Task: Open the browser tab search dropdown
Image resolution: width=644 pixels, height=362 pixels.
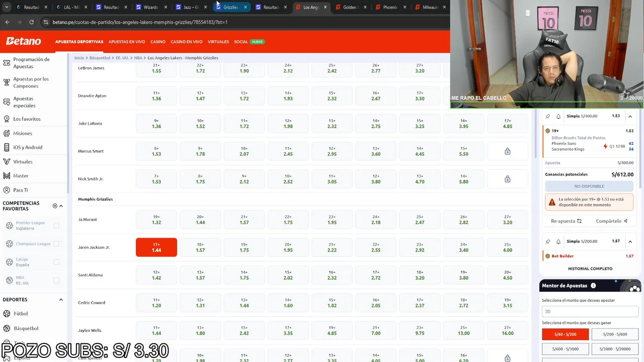Action: 7,7
